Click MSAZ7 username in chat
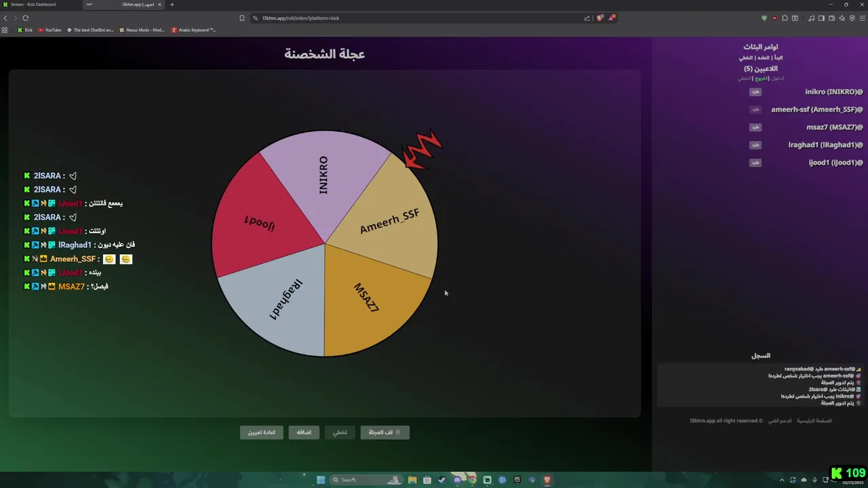 [71, 287]
